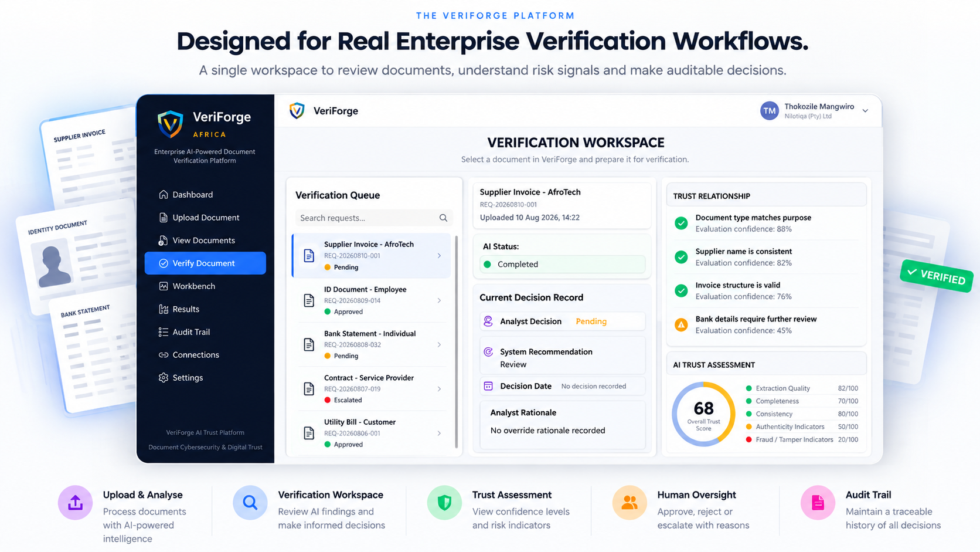Click the System Recommendation icon
The height and width of the screenshot is (552, 980).
[488, 352]
